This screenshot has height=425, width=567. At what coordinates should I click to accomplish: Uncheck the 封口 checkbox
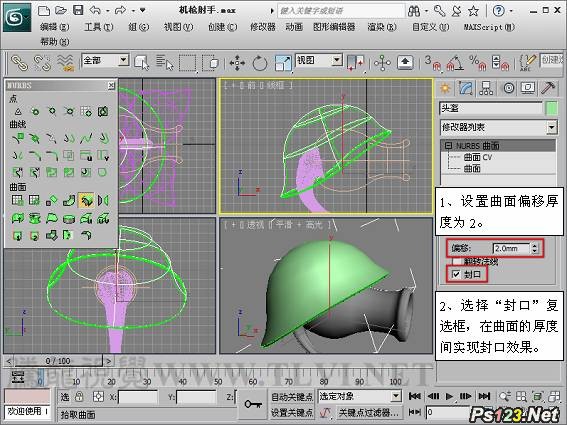point(456,275)
